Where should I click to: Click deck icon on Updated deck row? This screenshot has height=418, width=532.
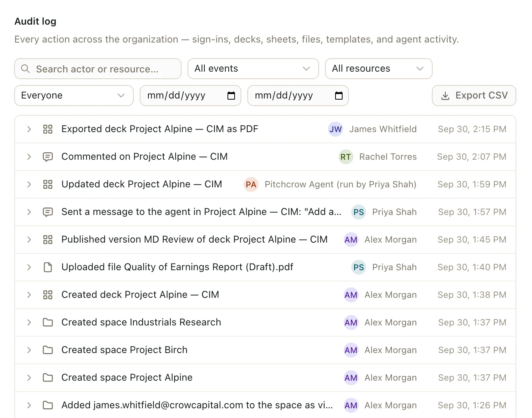pyautogui.click(x=48, y=184)
